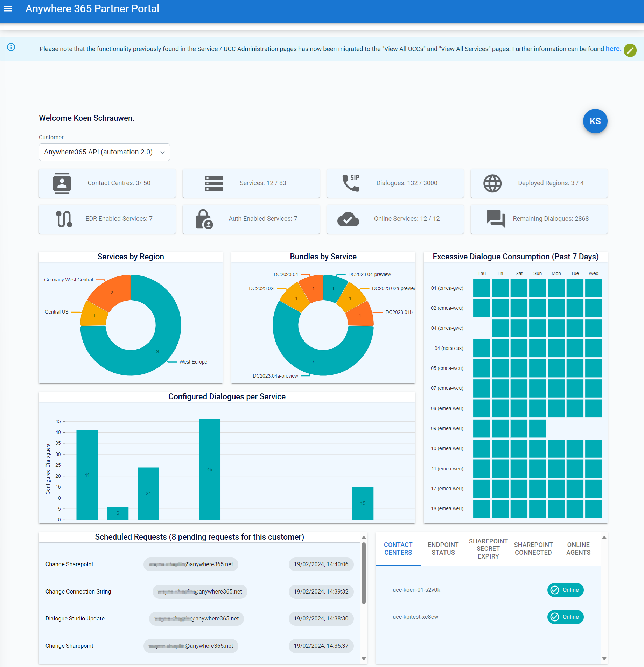Click the bar labeled 15

[x=363, y=503]
